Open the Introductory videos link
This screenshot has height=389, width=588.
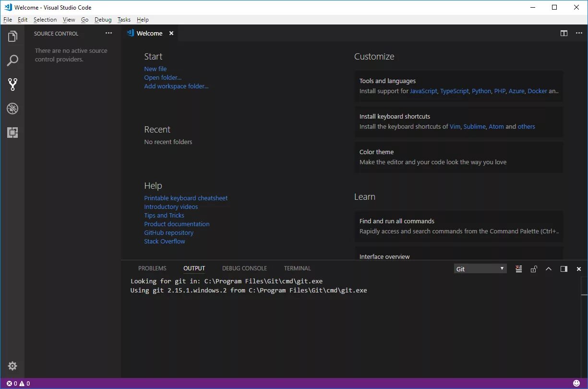[x=171, y=207]
